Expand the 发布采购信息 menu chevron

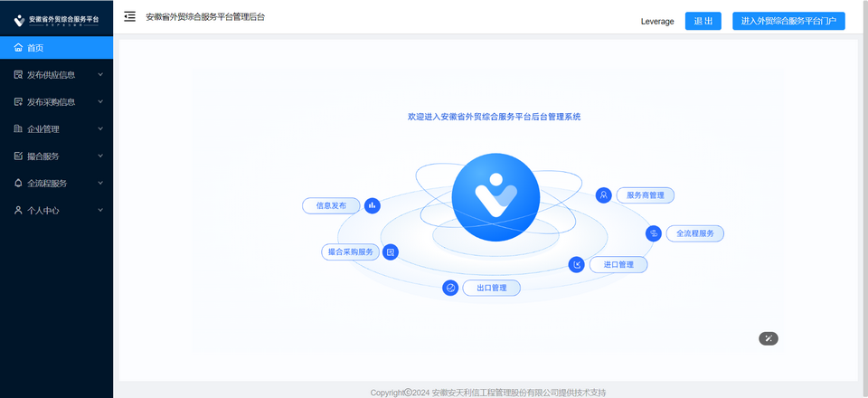pyautogui.click(x=100, y=101)
